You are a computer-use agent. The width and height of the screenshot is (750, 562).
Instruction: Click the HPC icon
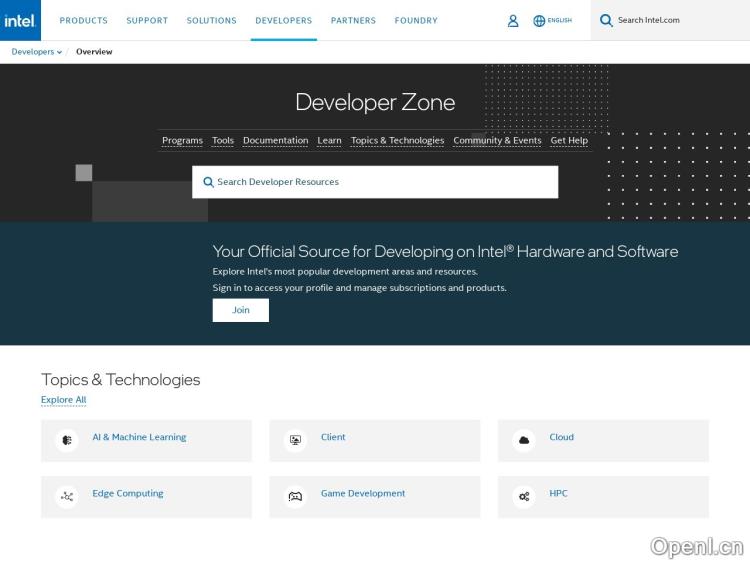523,496
